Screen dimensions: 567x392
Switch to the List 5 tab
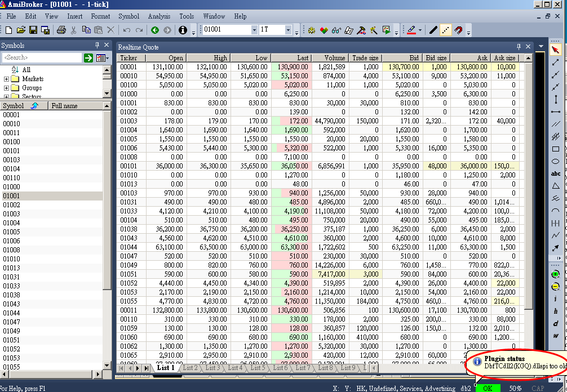coord(258,368)
